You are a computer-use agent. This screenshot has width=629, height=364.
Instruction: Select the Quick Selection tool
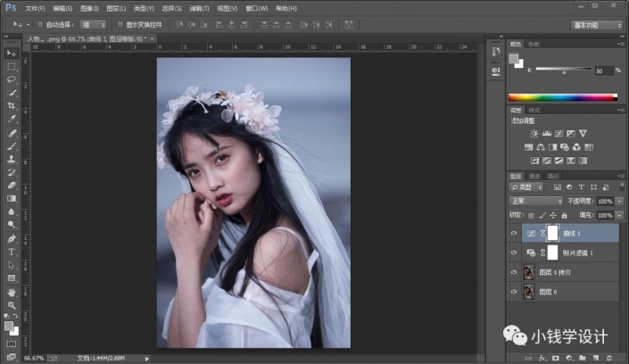pyautogui.click(x=12, y=93)
